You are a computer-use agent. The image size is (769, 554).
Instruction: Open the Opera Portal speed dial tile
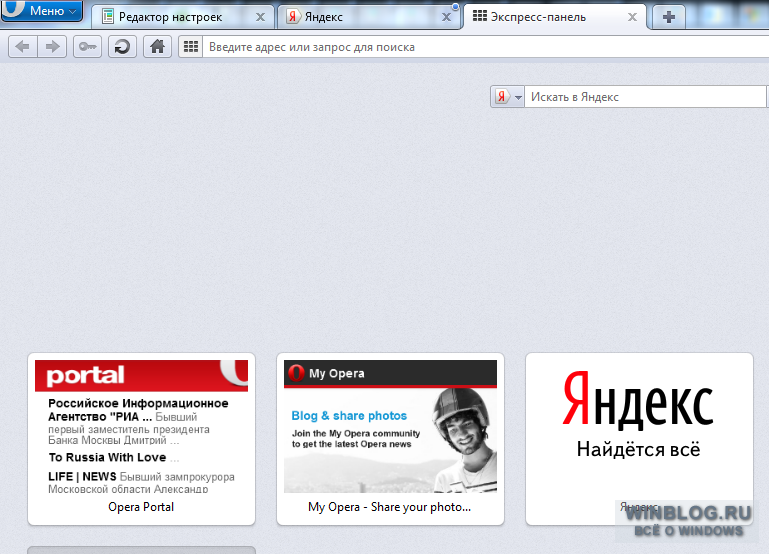point(141,439)
